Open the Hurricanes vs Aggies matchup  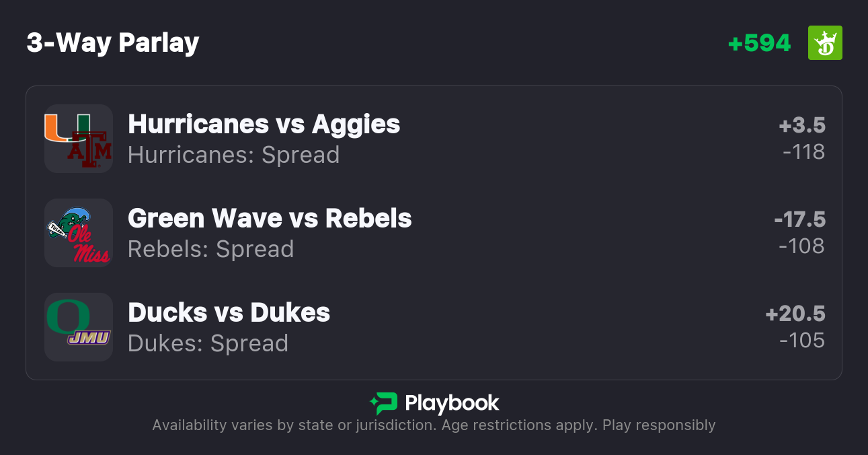(x=264, y=125)
